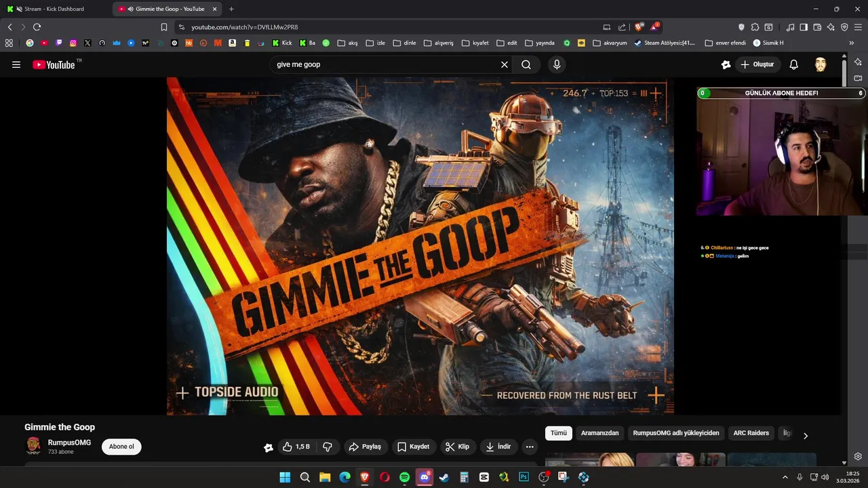868x488 pixels.
Task: Open Discord from the taskbar
Action: (425, 477)
